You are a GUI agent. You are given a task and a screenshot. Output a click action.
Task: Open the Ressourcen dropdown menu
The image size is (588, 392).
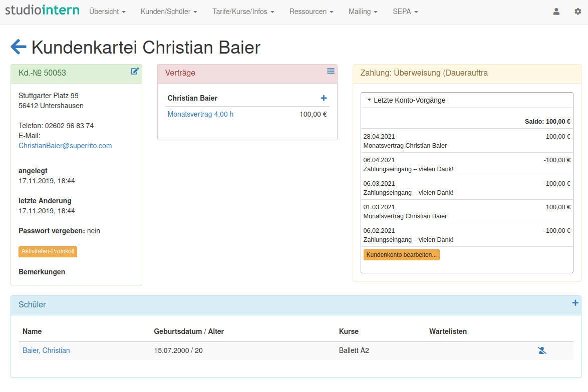click(x=311, y=12)
